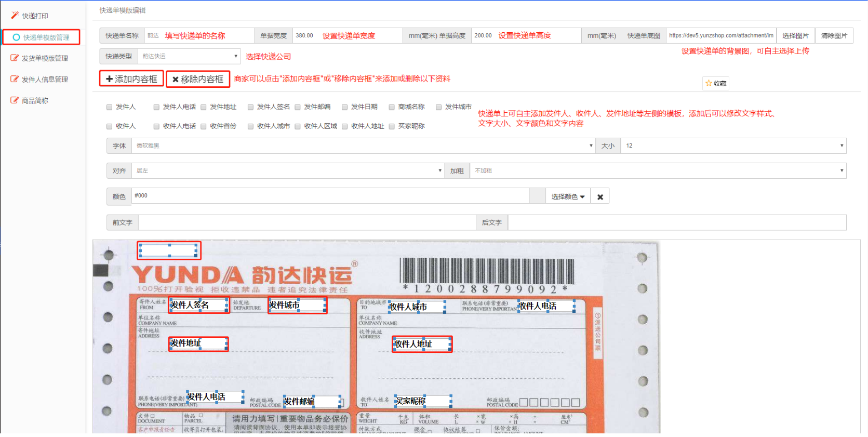This screenshot has height=437, width=868.
Task: Click the 添加内容框 button
Action: [131, 79]
